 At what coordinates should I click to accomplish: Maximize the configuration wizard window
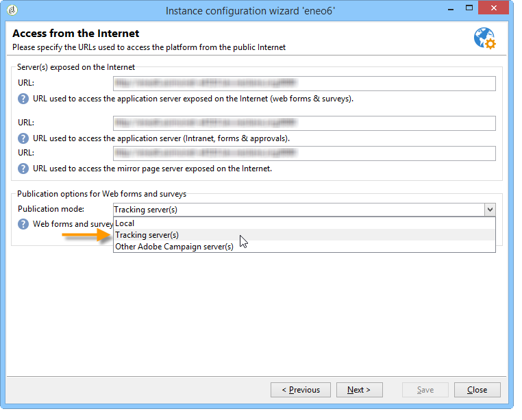(x=469, y=8)
